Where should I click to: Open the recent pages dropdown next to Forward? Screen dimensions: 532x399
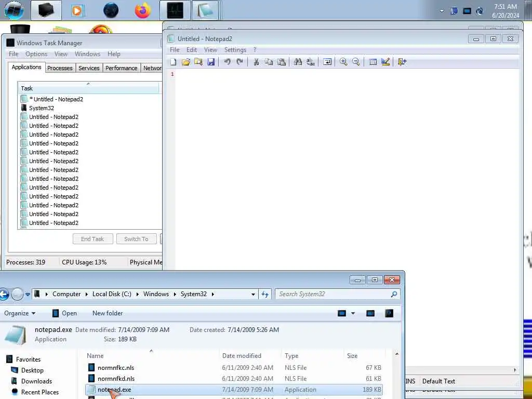click(28, 294)
